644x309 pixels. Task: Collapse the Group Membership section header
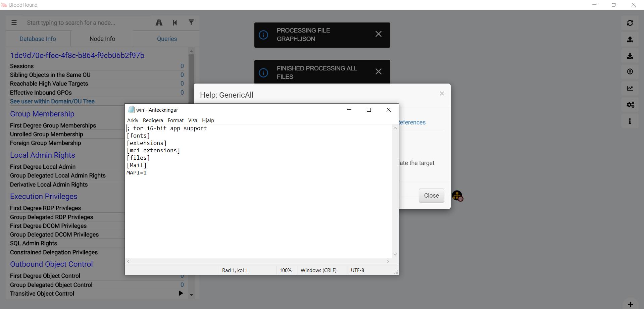point(42,114)
